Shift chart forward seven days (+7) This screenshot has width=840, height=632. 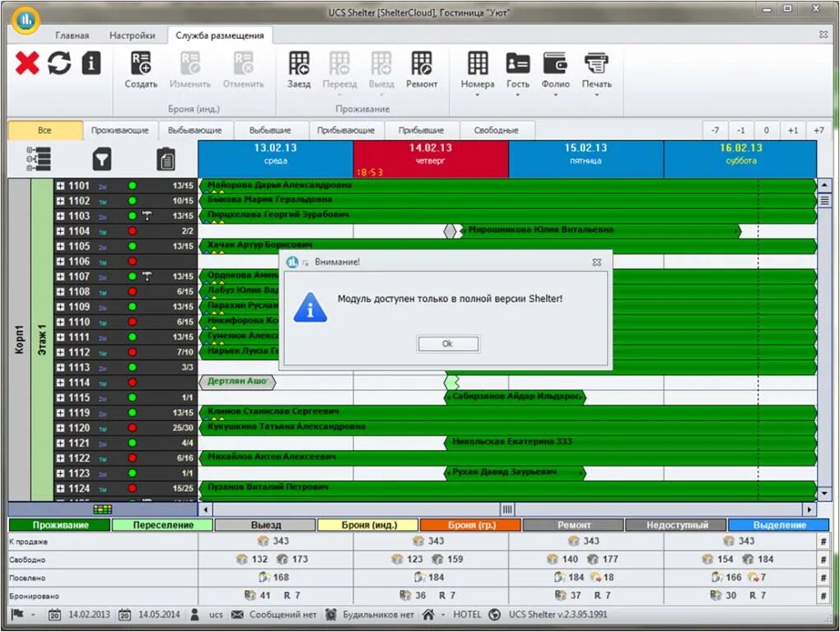click(x=819, y=130)
